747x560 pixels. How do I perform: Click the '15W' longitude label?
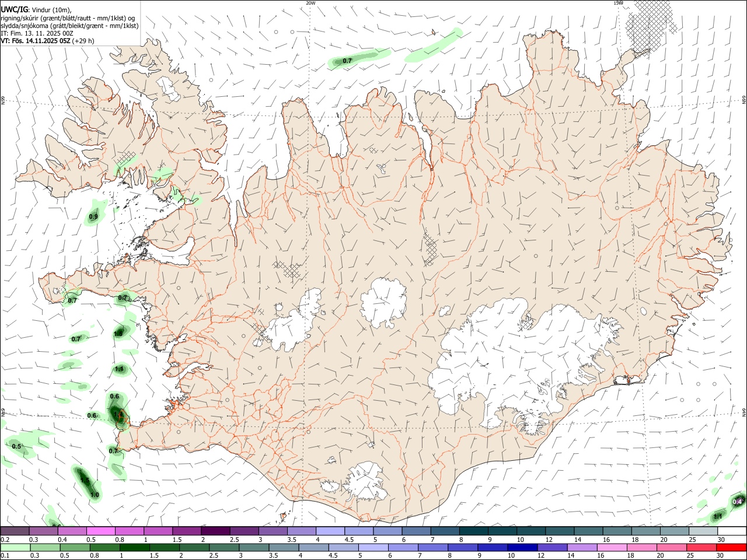[617, 2]
